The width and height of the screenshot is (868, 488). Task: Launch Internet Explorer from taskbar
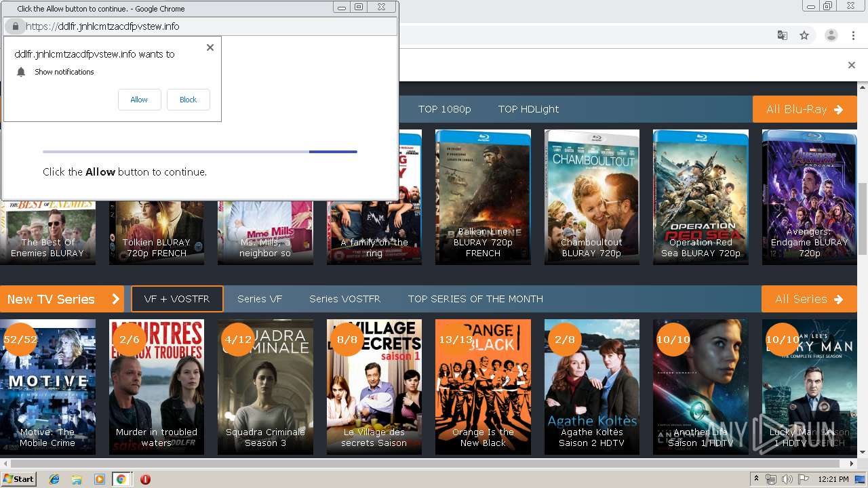click(x=54, y=479)
